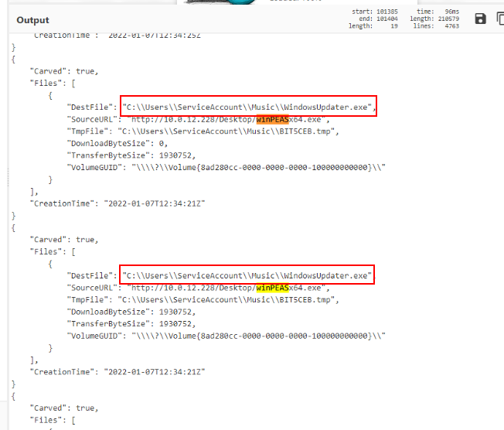Select the 'time: 96ms' stat
This screenshot has height=430, width=504.
tap(438, 12)
